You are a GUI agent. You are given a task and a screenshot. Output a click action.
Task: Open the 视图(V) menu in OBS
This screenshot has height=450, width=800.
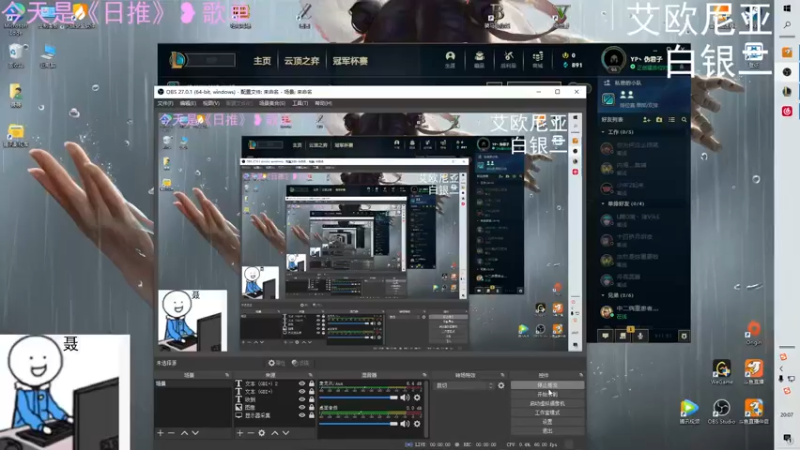tap(211, 103)
